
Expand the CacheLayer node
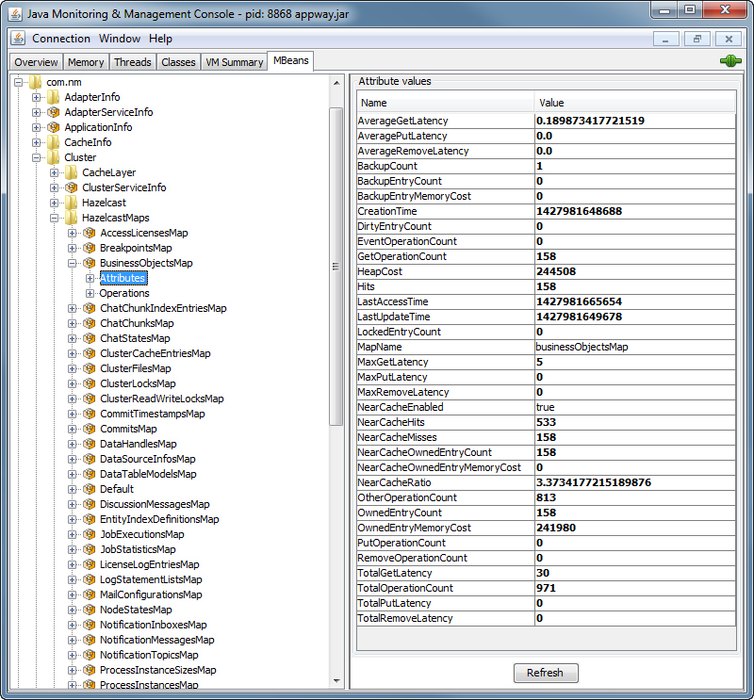(54, 172)
